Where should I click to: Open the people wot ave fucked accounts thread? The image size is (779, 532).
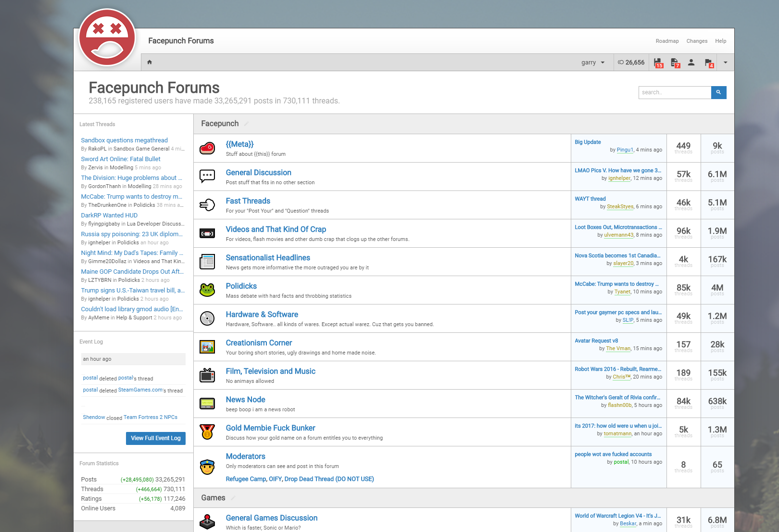tap(613, 455)
